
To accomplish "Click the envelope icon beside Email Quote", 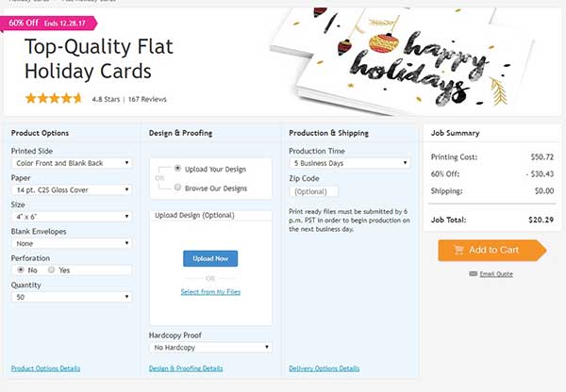I will coord(473,273).
